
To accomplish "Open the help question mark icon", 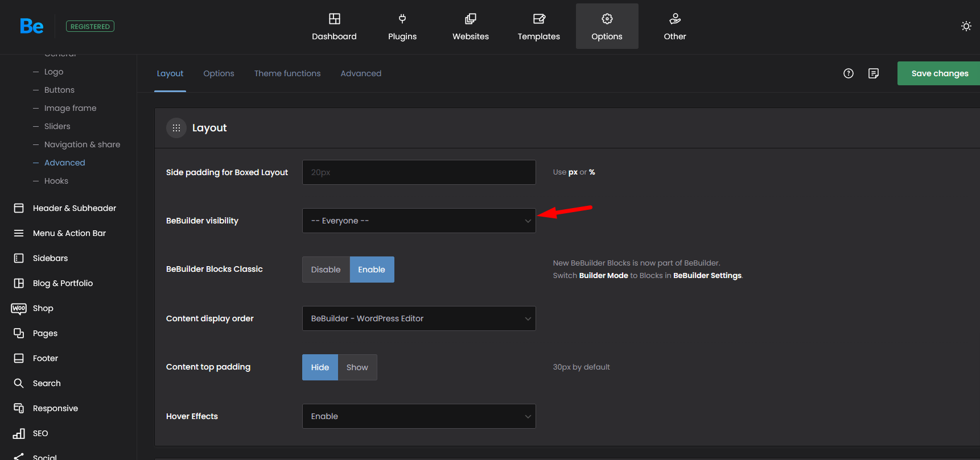I will click(x=849, y=73).
